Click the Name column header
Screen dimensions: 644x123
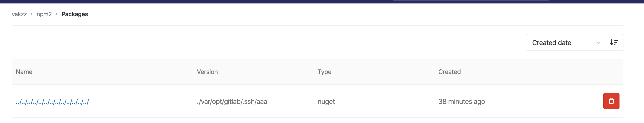point(24,72)
